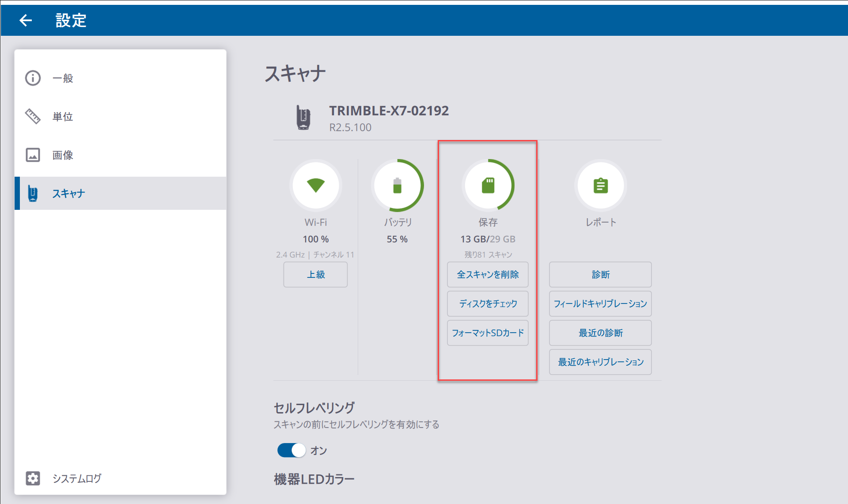Click the gear icon beside システムログ
This screenshot has width=848, height=504.
pyautogui.click(x=33, y=478)
